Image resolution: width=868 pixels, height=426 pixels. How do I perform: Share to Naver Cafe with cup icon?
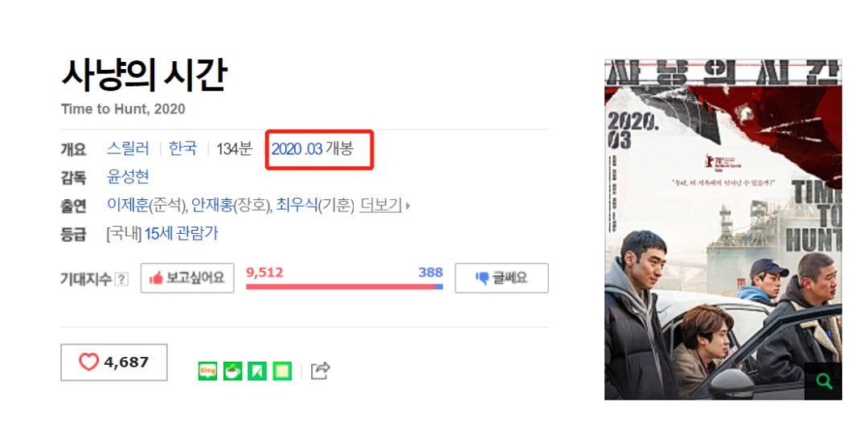[232, 371]
